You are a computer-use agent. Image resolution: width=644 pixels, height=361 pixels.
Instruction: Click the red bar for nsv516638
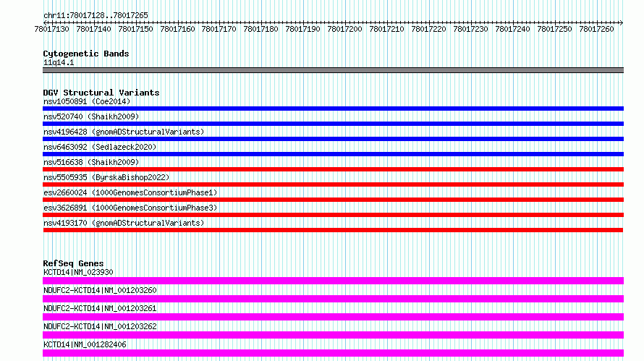click(x=333, y=169)
